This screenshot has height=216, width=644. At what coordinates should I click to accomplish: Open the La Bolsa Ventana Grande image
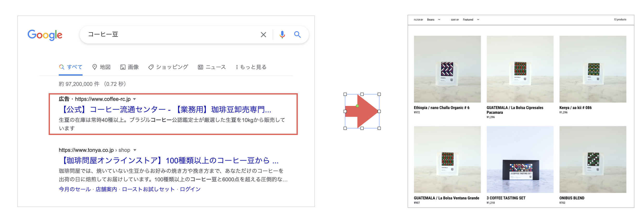pos(447,159)
